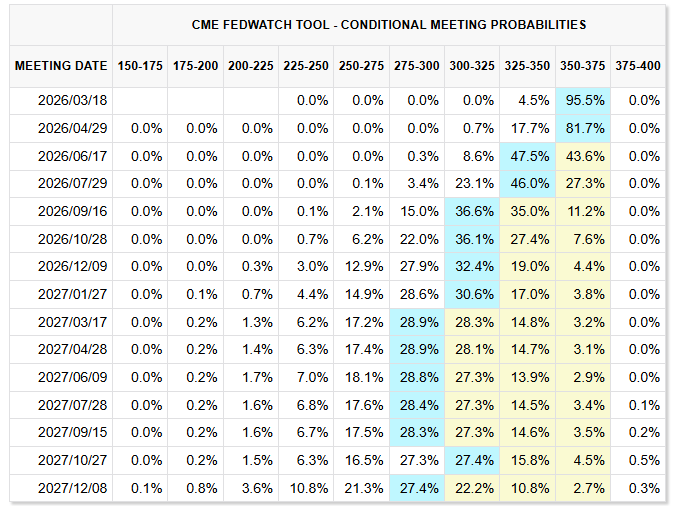Click the 2026/09/16 meeting date cell
Image resolution: width=675 pixels, height=506 pixels.
click(73, 211)
